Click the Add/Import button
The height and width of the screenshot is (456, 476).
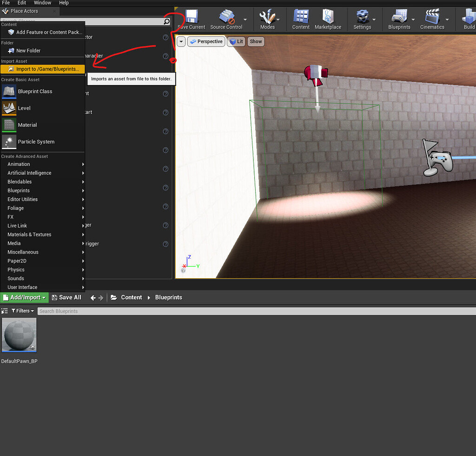[x=24, y=298]
